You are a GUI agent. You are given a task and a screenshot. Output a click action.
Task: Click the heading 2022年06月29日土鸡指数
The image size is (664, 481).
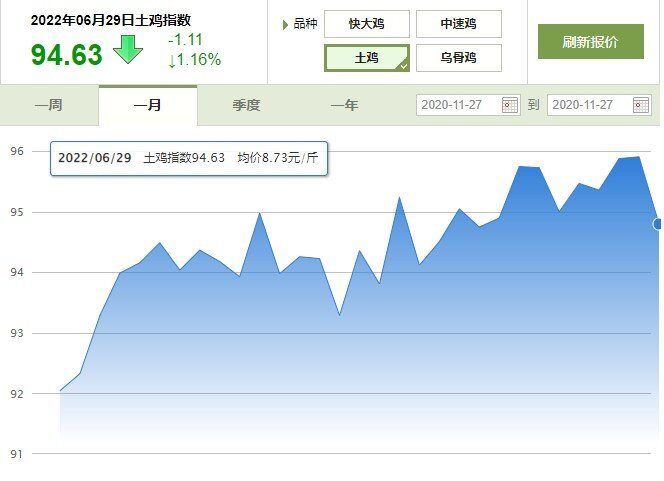111,20
